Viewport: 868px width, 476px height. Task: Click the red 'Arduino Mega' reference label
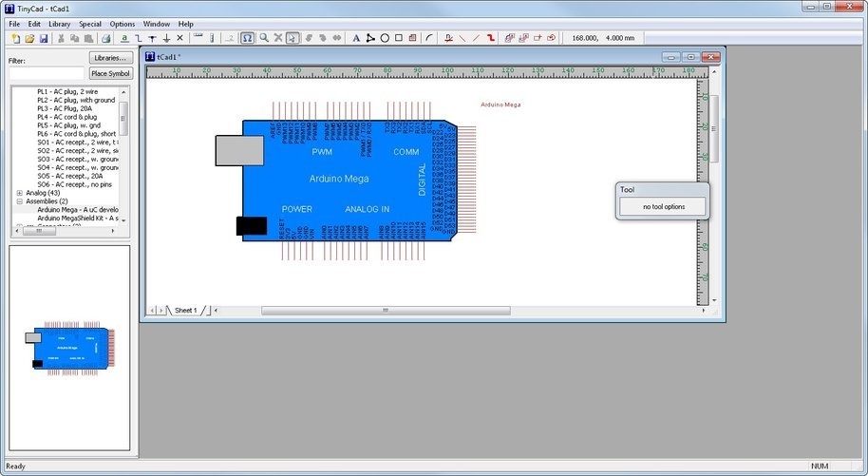pos(500,105)
